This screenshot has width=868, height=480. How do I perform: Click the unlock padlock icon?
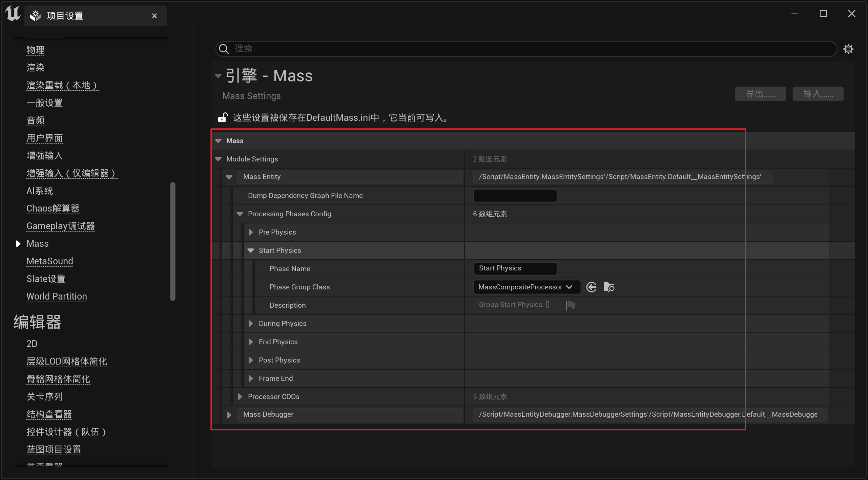click(223, 117)
